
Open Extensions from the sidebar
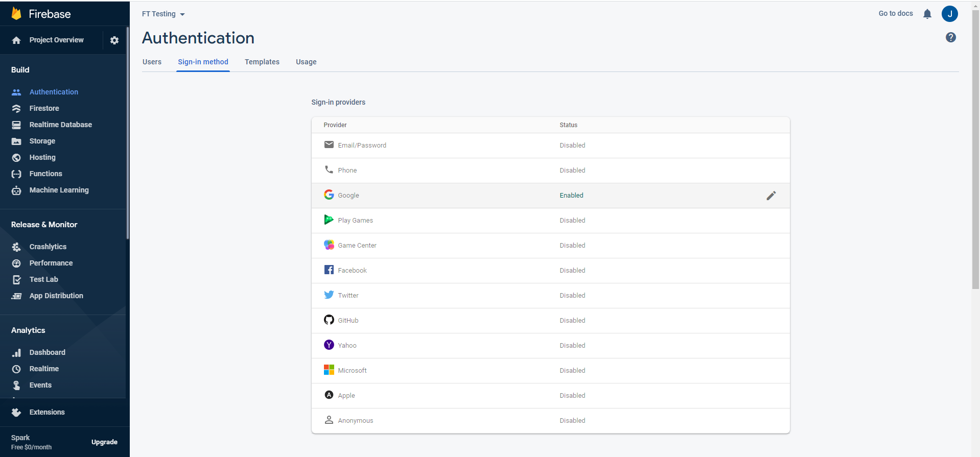pyautogui.click(x=47, y=412)
